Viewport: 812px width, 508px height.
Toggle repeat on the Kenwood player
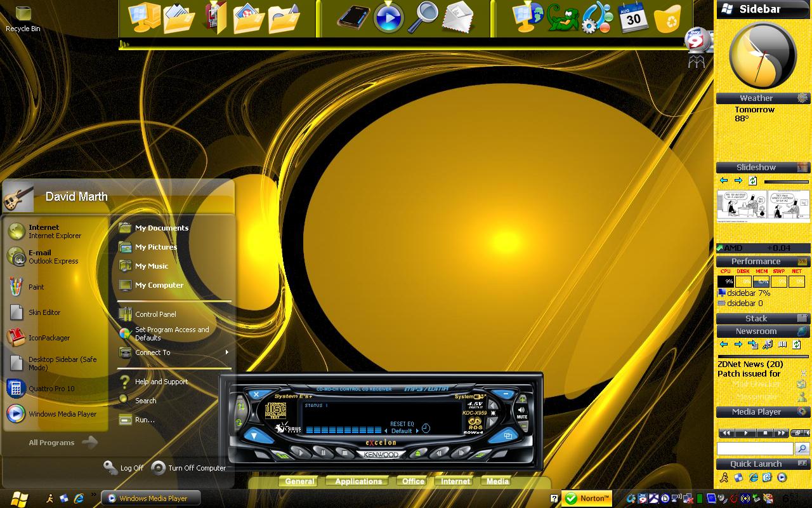(x=240, y=422)
